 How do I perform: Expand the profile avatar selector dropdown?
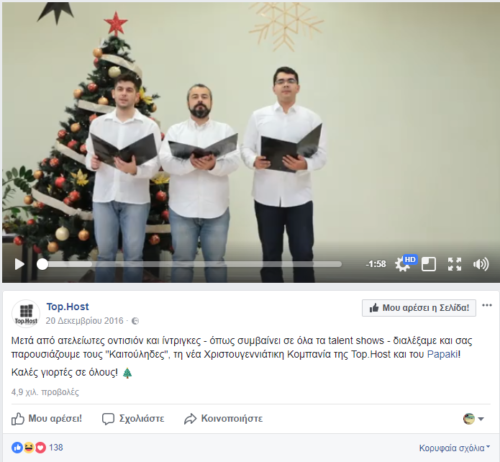(x=474, y=419)
